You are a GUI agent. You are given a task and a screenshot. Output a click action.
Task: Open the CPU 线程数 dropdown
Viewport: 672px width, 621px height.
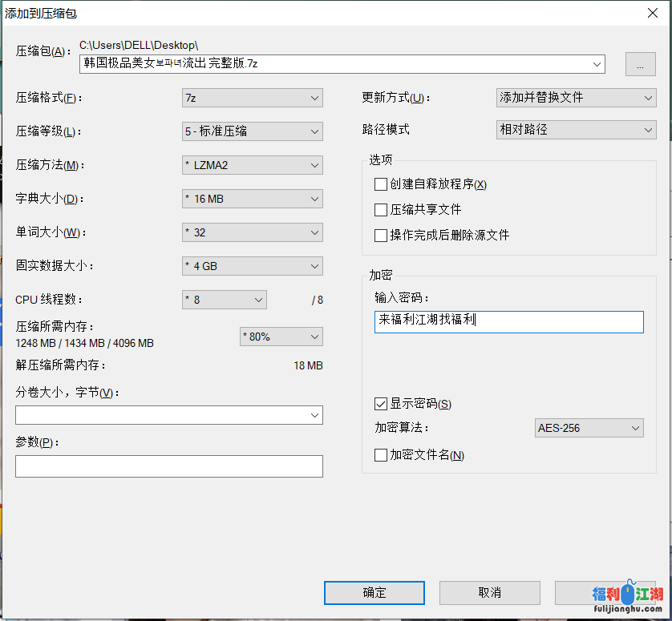click(x=225, y=300)
